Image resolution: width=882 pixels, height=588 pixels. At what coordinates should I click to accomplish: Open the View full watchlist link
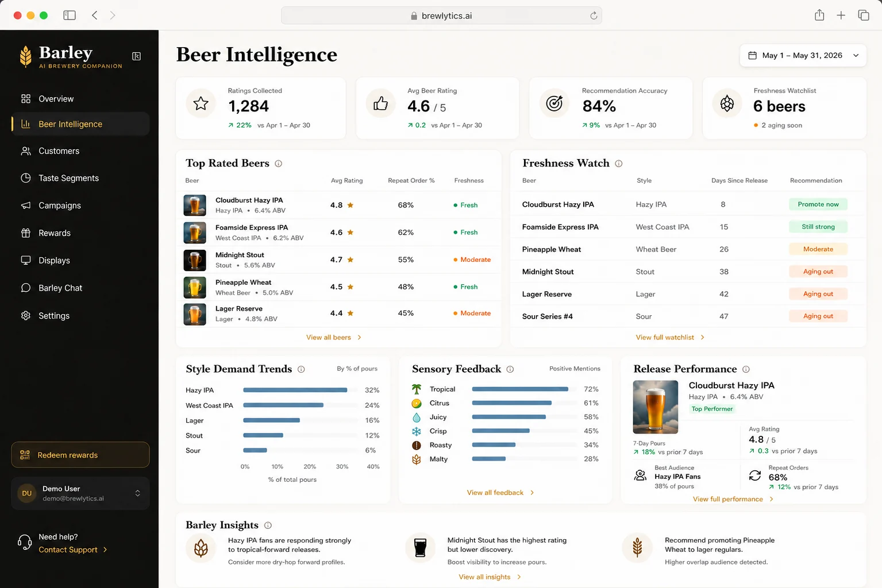point(670,338)
